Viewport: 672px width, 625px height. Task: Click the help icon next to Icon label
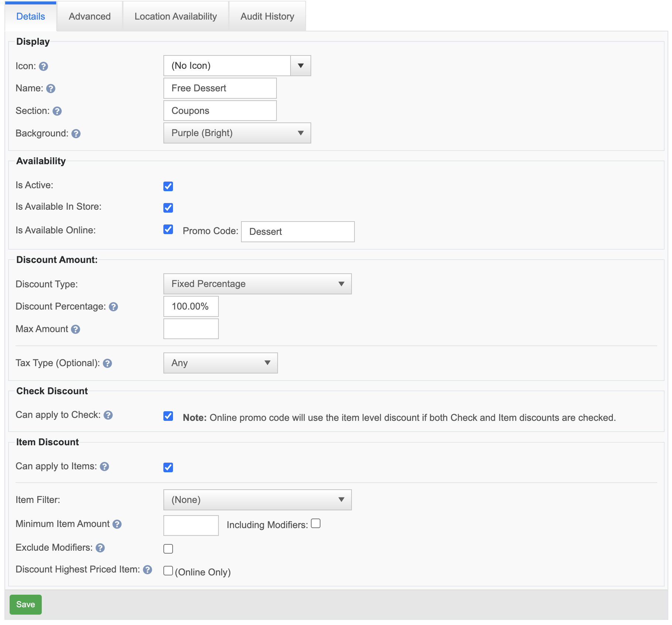[x=43, y=66]
